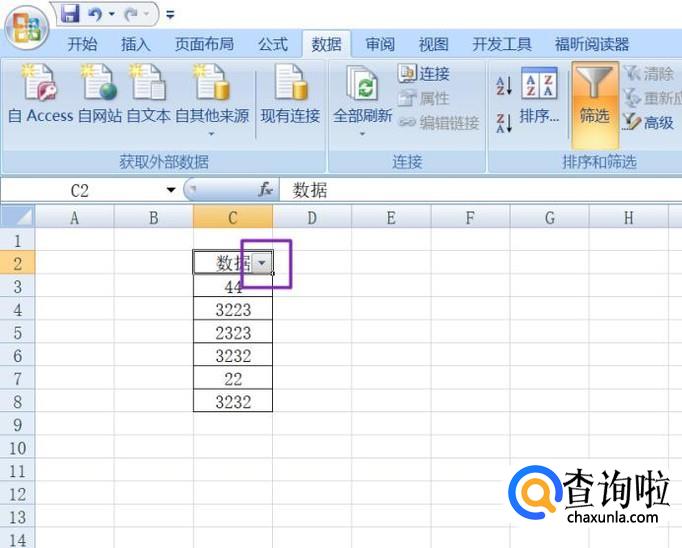The height and width of the screenshot is (548, 682).
Task: Select the cell containing 22
Action: pos(233,378)
